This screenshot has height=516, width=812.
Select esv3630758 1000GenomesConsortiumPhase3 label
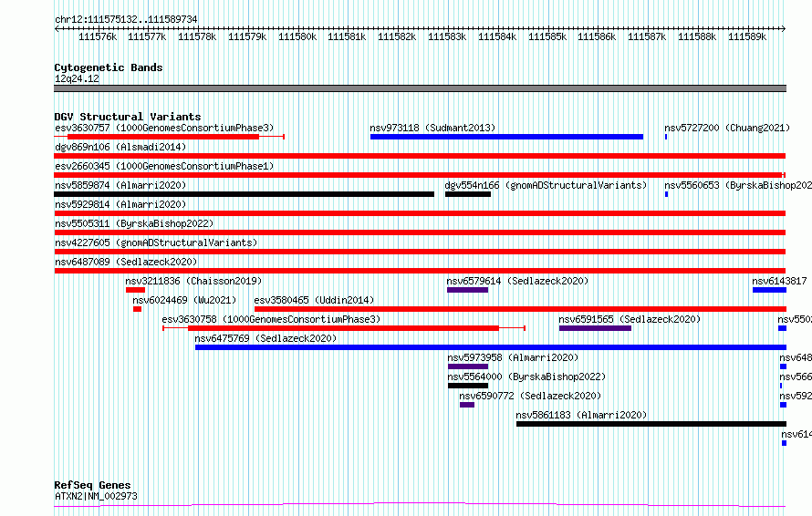(271, 319)
